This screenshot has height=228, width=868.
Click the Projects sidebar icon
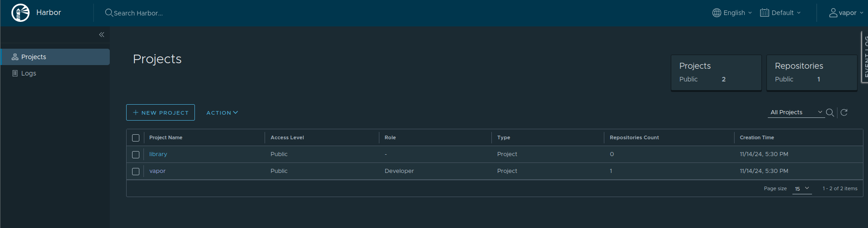[x=15, y=57]
